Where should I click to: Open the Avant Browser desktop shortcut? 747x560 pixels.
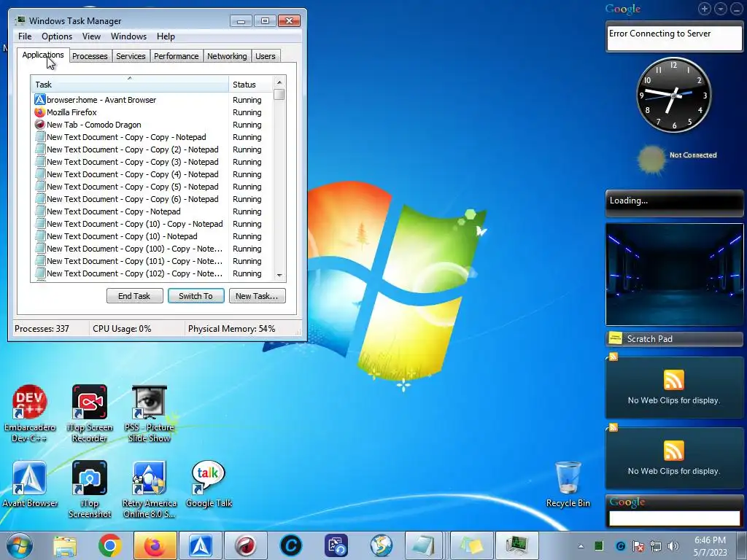point(29,484)
